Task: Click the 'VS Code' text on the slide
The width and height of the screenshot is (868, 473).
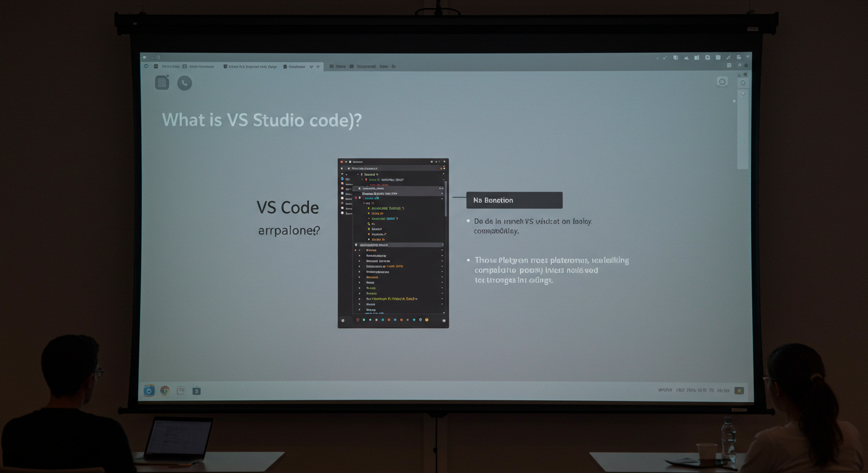Action: coord(288,208)
